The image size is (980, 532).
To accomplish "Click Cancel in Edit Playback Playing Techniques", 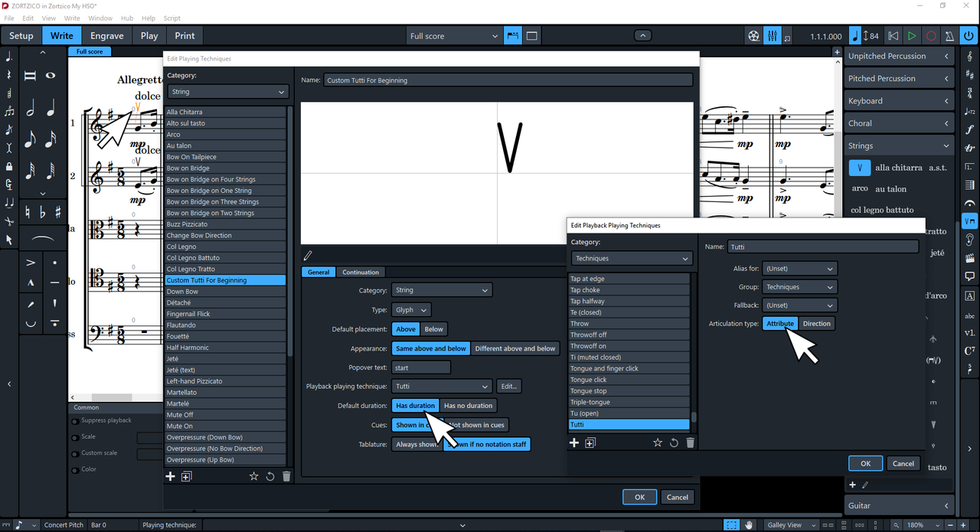I will [903, 463].
